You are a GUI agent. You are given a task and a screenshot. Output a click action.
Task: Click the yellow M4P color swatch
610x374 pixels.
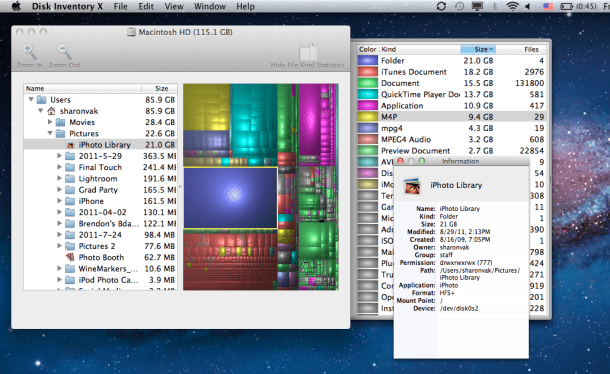[x=368, y=117]
